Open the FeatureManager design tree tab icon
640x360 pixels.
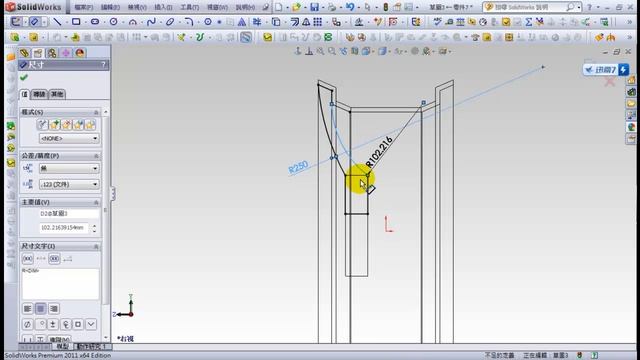24,53
